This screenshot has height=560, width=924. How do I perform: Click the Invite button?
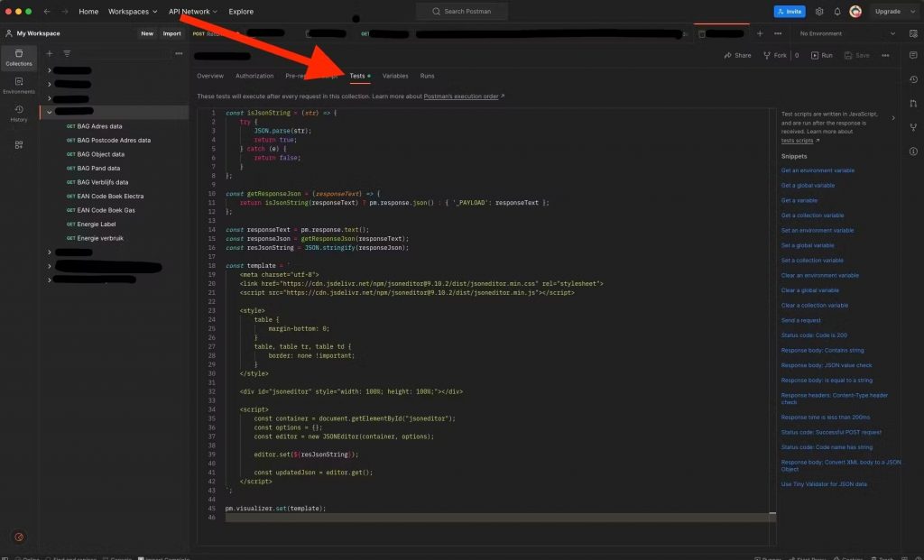789,11
